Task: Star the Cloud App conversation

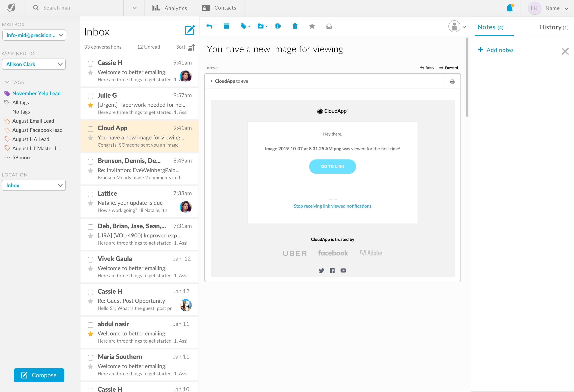Action: click(90, 138)
